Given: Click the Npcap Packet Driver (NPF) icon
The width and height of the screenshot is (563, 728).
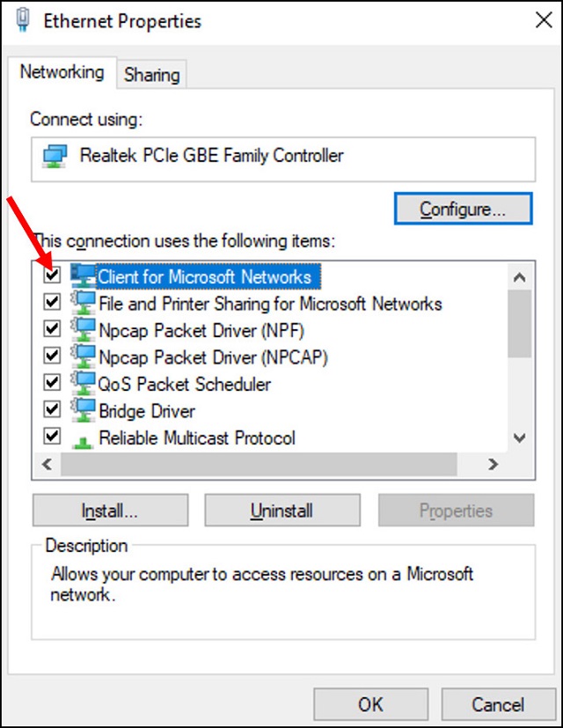Looking at the screenshot, I should (x=83, y=329).
